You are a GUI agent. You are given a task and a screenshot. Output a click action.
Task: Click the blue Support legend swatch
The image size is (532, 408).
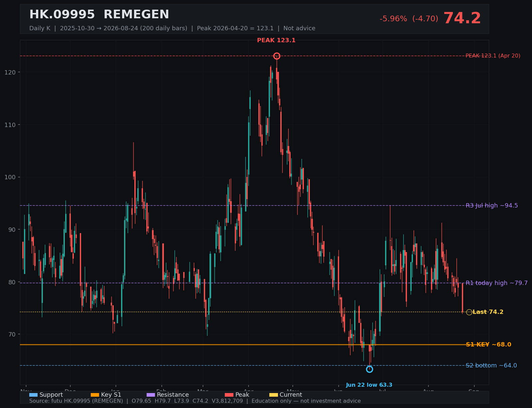point(33,395)
